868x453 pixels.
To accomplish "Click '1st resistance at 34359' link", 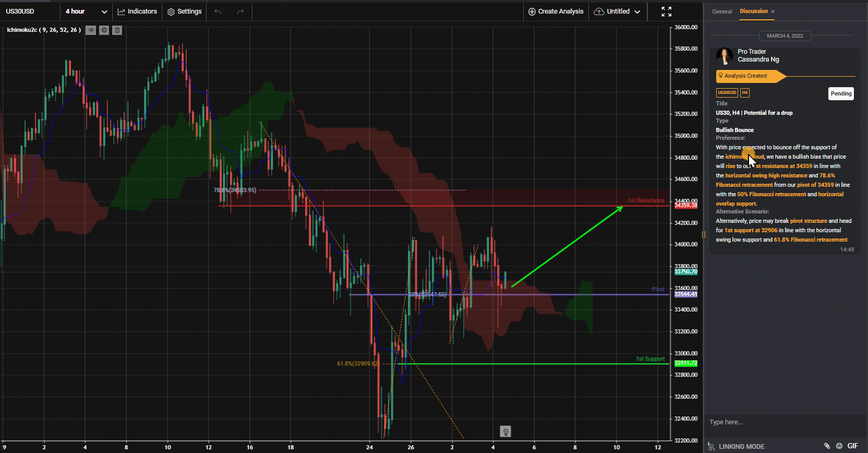I will [782, 166].
